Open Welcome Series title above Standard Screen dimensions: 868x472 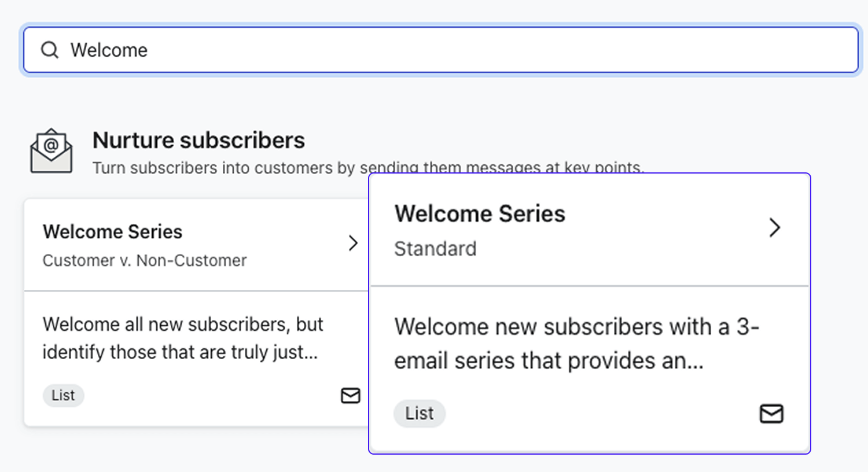coord(480,214)
